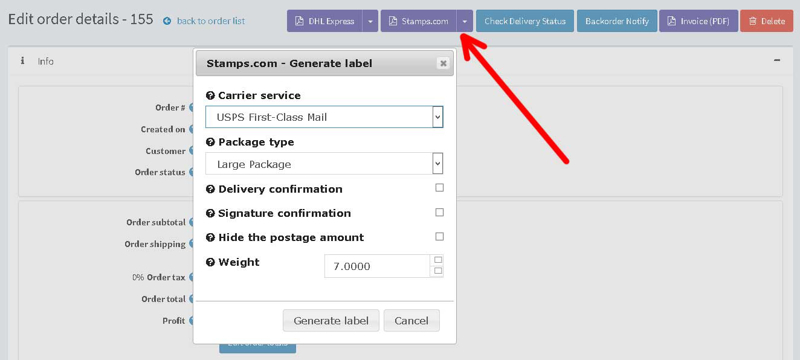The width and height of the screenshot is (800, 360).
Task: Expand the Stamps.com button dropdown arrow
Action: coord(465,21)
